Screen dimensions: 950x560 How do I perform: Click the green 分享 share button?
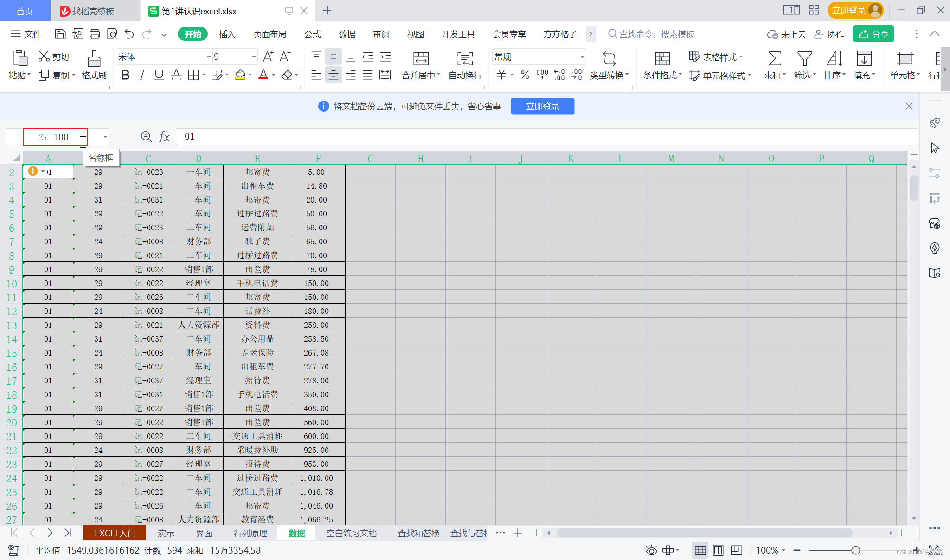873,34
